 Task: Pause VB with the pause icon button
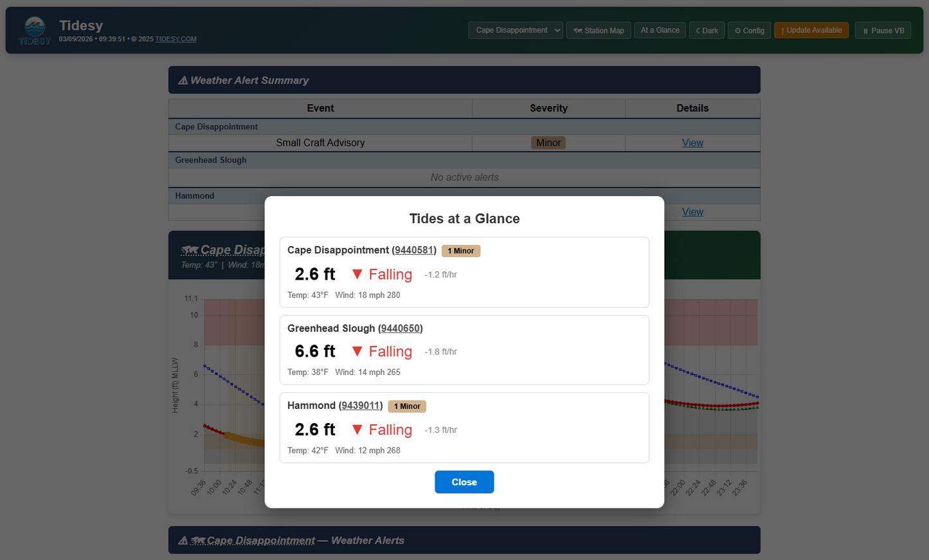tap(883, 30)
